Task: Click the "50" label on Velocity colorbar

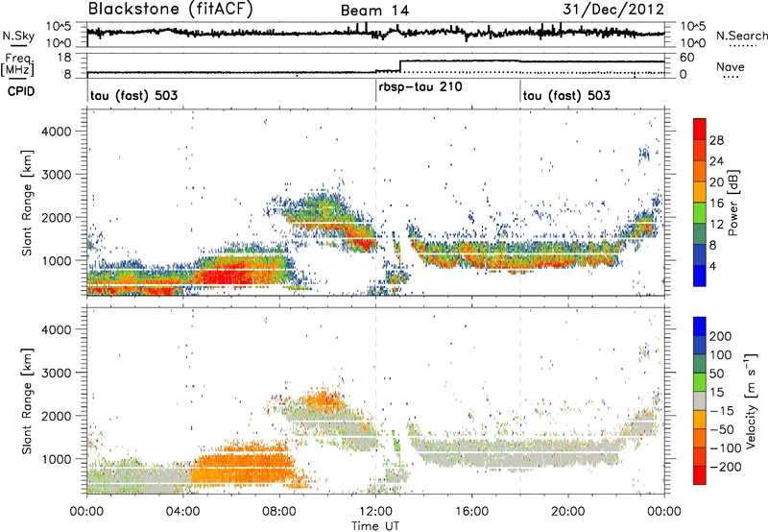Action: tap(716, 374)
